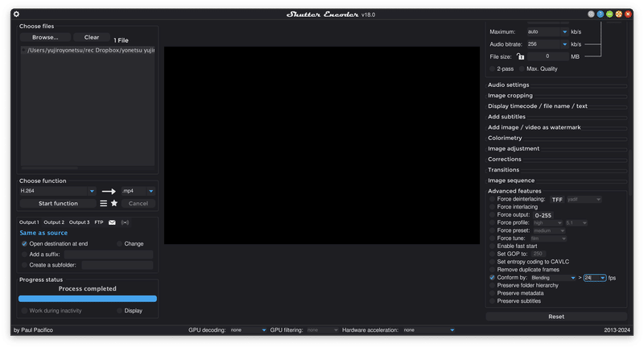Enable 2-pass encoding
This screenshot has height=348, width=644.
click(x=492, y=68)
